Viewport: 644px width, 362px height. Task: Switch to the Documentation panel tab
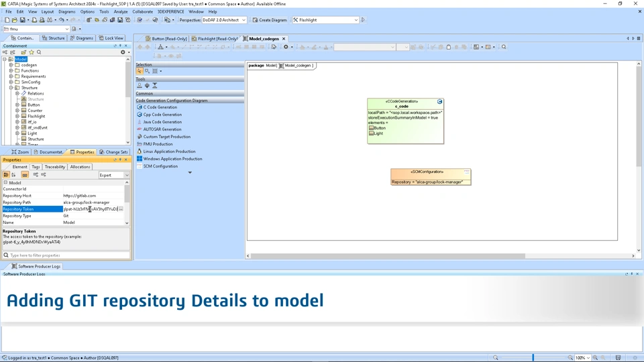48,152
